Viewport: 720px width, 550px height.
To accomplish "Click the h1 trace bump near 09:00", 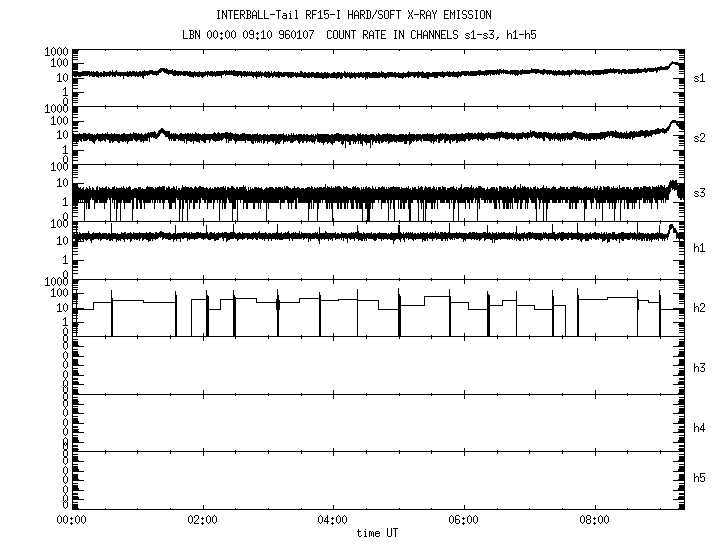I will [672, 229].
